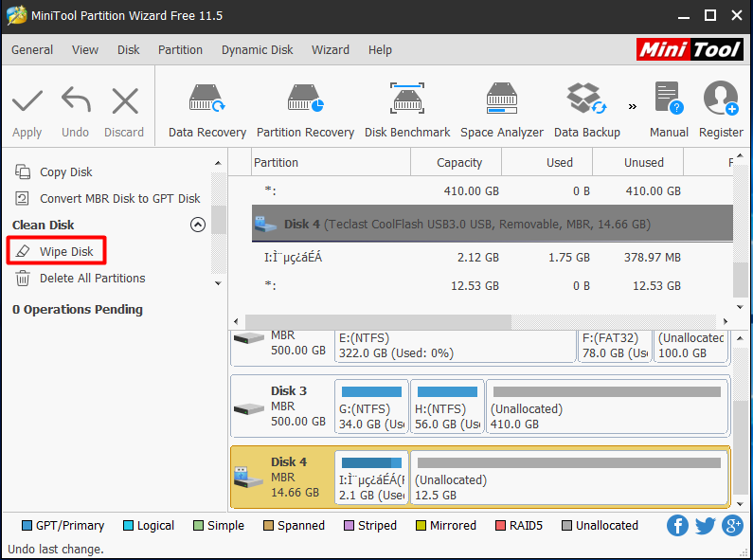This screenshot has height=560, width=753.
Task: Select H:(NTFS) 56.0 GB partition block
Action: tap(447, 406)
